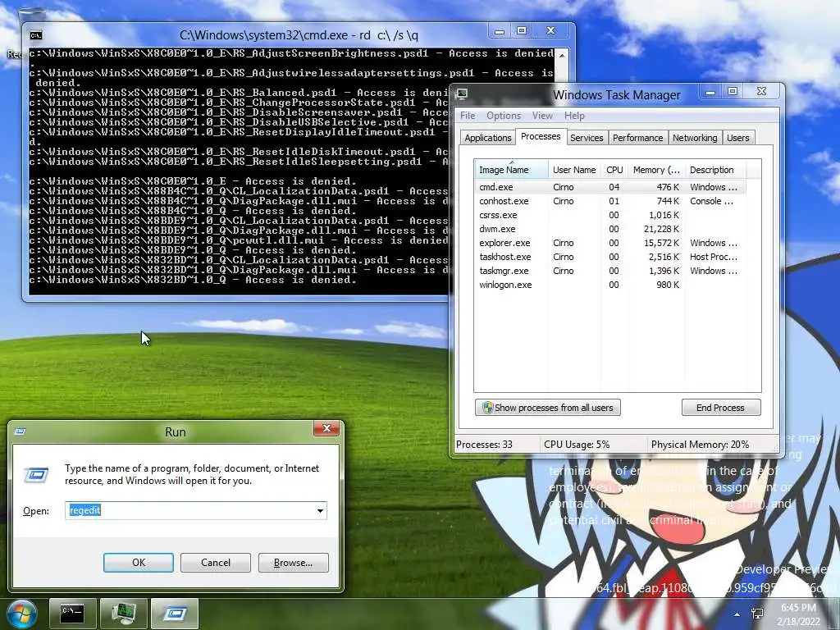This screenshot has height=630, width=840.
Task: Select the explorer.exe process
Action: pyautogui.click(x=609, y=243)
